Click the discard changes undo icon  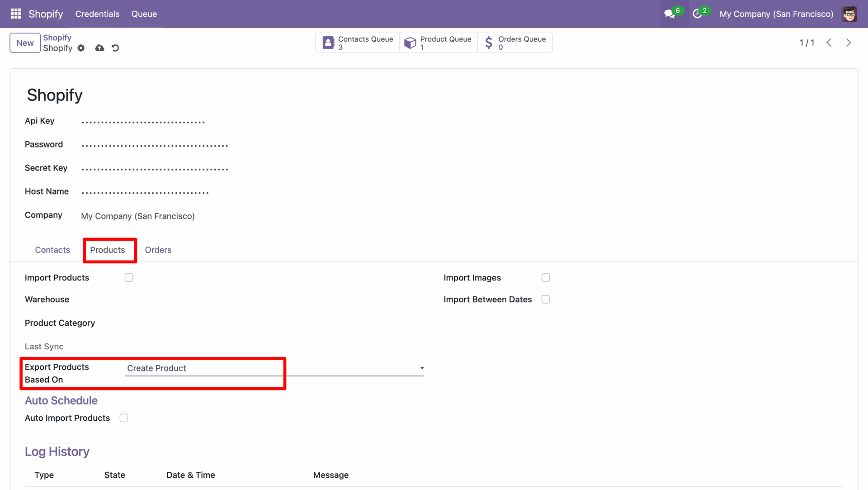coord(115,48)
